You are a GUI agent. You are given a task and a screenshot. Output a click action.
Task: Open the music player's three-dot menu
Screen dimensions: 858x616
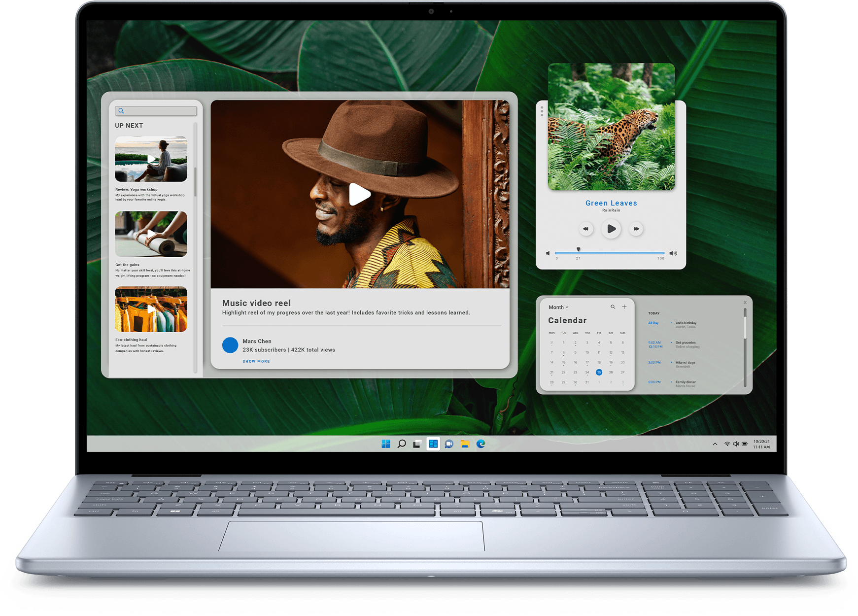pos(542,111)
